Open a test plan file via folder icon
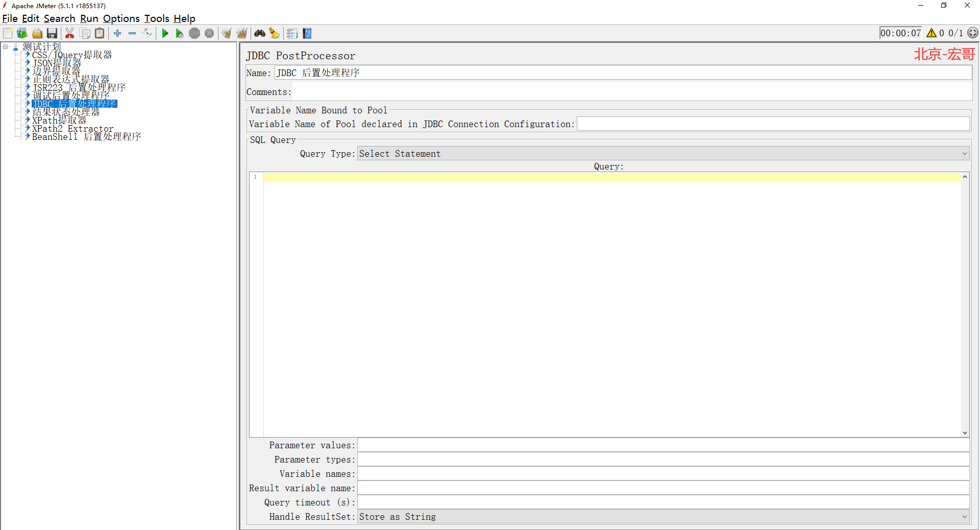Viewport: 980px width, 530px height. pyautogui.click(x=37, y=33)
